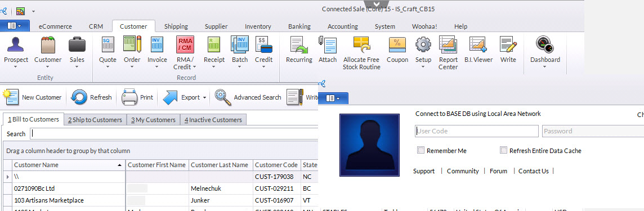The height and width of the screenshot is (211, 644).
Task: Expand the Dashboard dropdown arrow
Action: point(545,66)
